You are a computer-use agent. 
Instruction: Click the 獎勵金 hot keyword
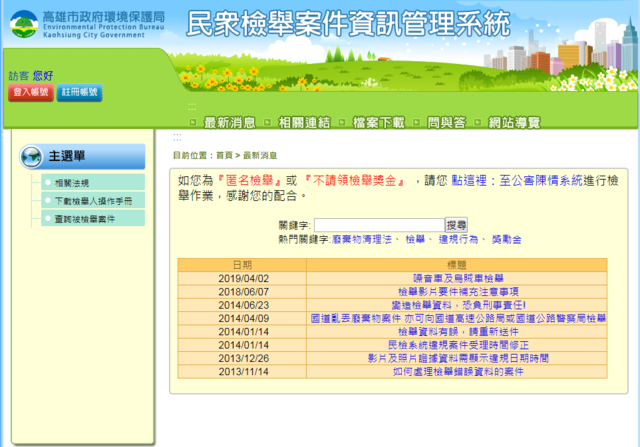[507, 239]
